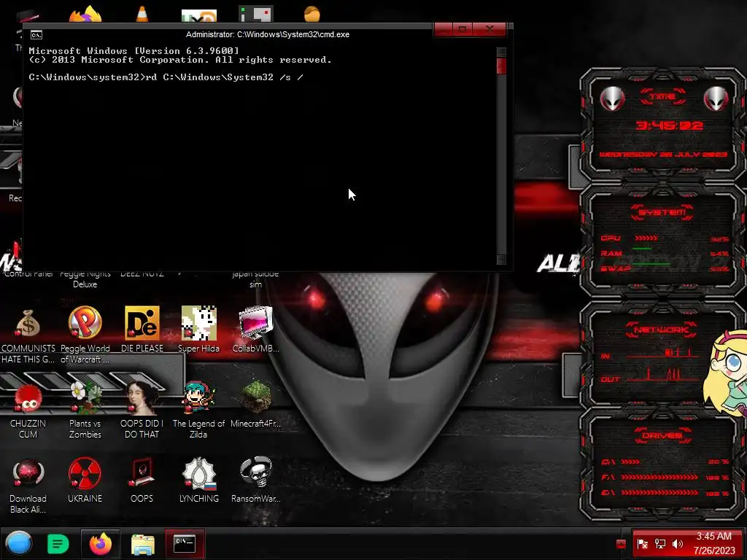Launch Firefox from the taskbar
The image size is (747, 560).
click(x=101, y=544)
